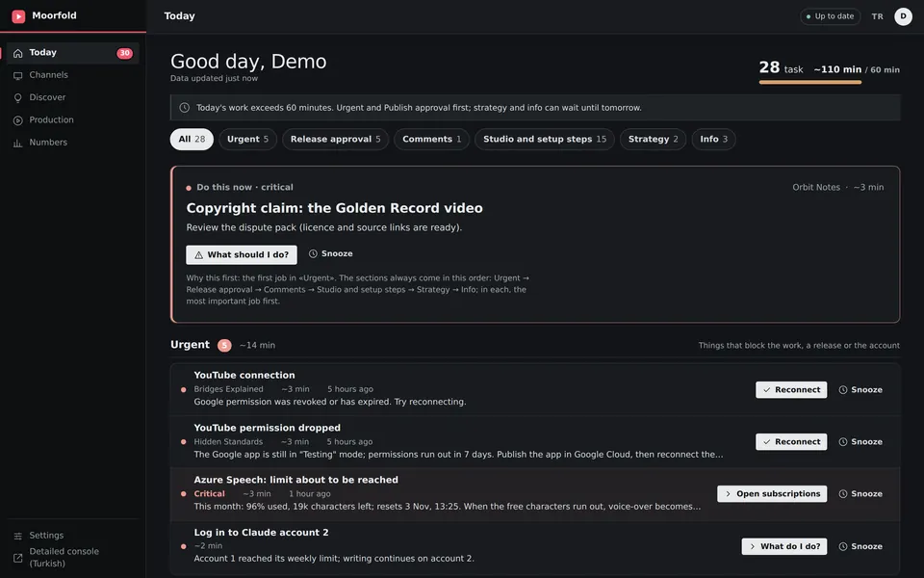
Task: Snooze the Log in to Claude account 2 task
Action: point(860,546)
